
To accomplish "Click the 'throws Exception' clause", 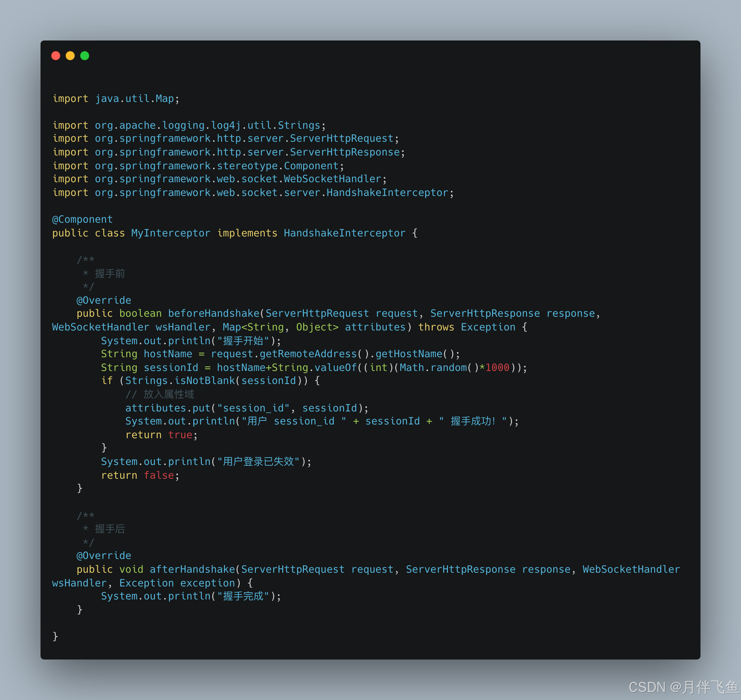I will [467, 327].
